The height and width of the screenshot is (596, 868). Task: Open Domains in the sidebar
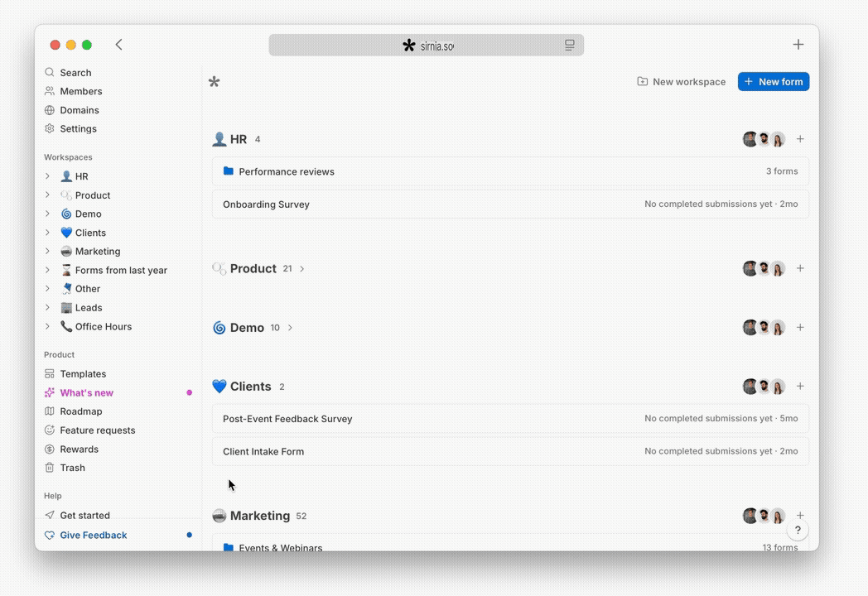coord(80,110)
